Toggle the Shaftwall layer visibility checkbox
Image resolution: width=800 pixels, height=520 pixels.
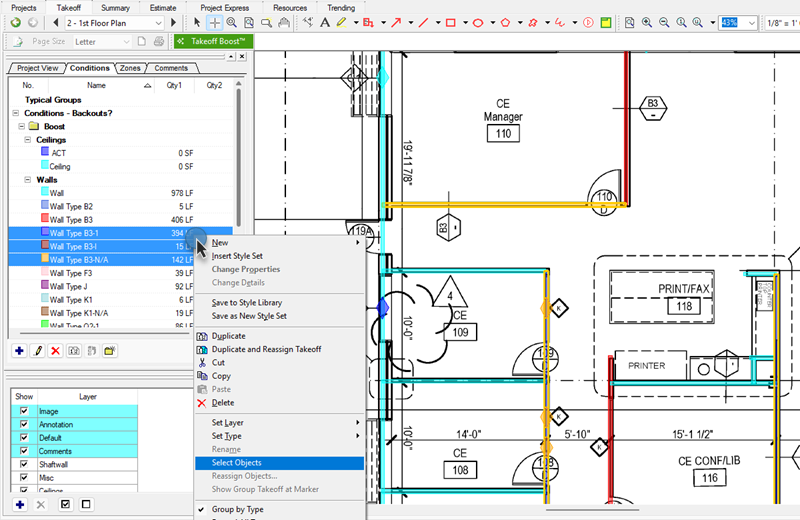(25, 464)
